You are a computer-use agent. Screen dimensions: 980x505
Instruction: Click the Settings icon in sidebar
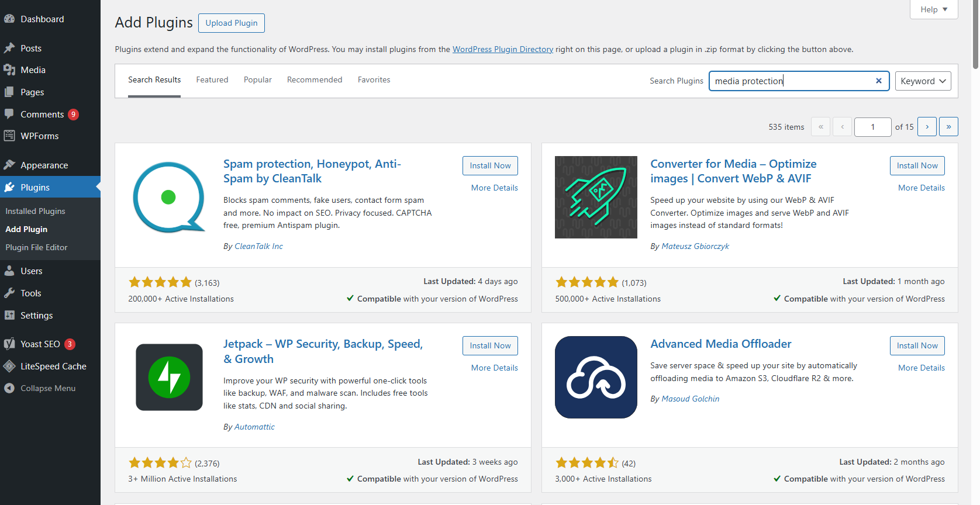[9, 315]
